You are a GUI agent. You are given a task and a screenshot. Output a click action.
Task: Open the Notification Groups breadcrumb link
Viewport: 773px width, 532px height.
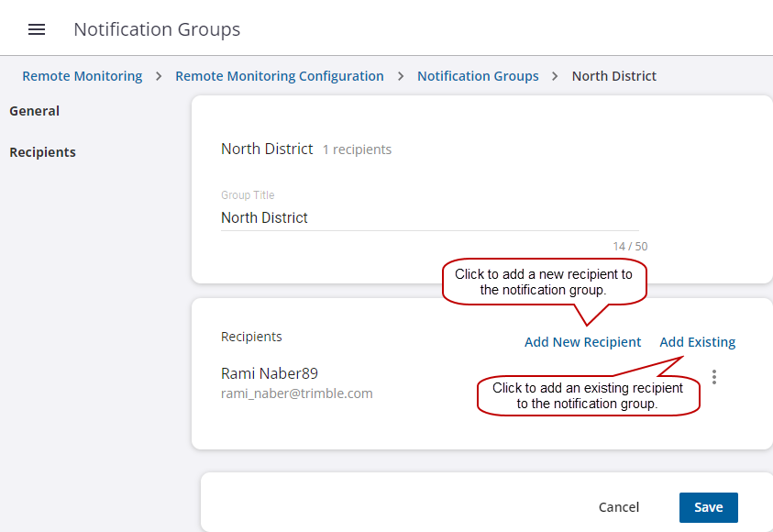[x=478, y=76]
